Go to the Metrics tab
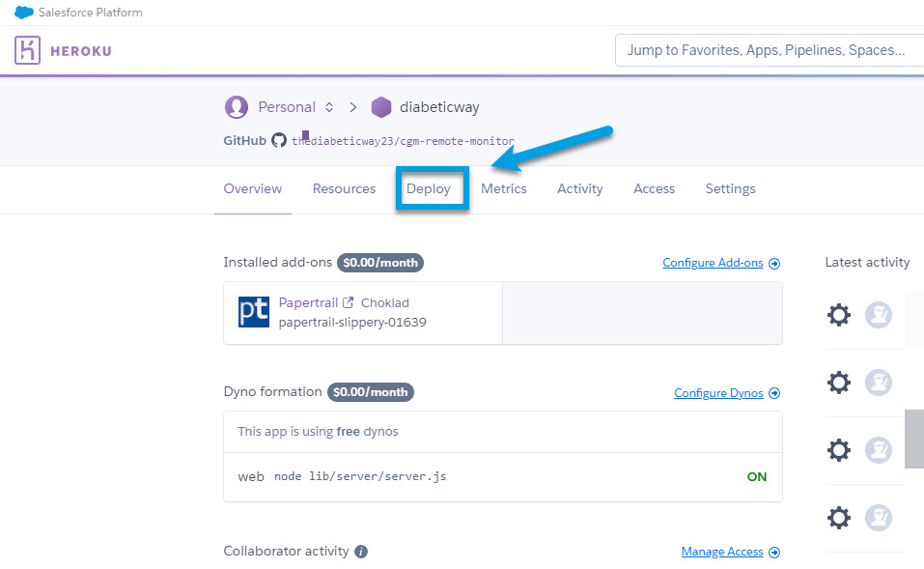The width and height of the screenshot is (924, 569). coord(504,188)
